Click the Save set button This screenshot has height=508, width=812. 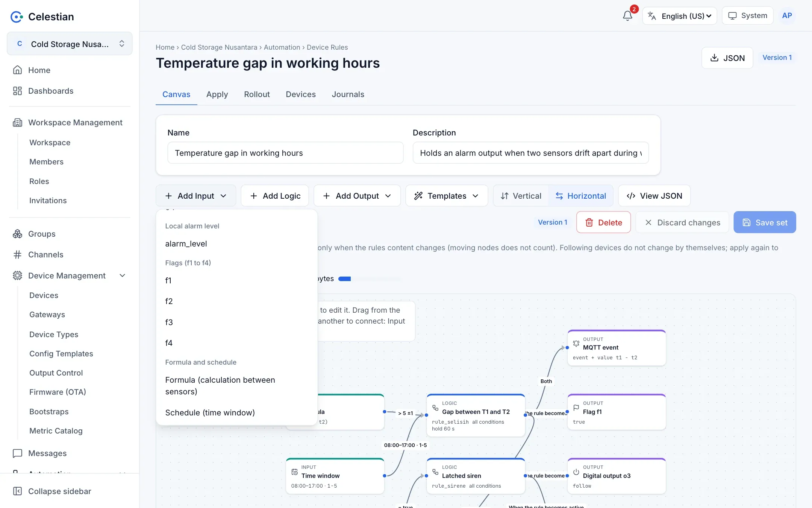(765, 222)
